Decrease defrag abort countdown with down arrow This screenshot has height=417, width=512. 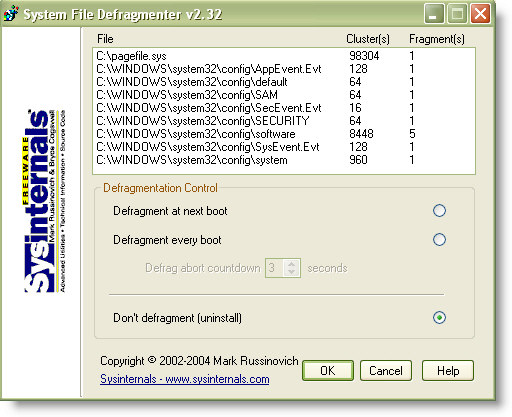[292, 272]
